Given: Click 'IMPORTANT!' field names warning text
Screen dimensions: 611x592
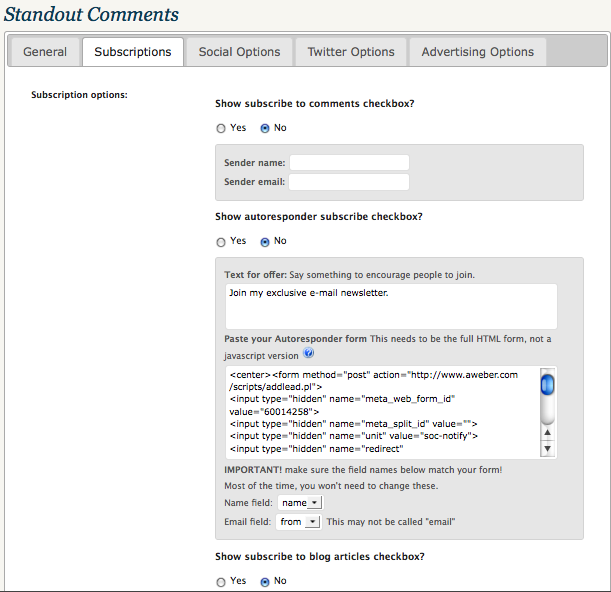Looking at the screenshot, I should click(363, 470).
